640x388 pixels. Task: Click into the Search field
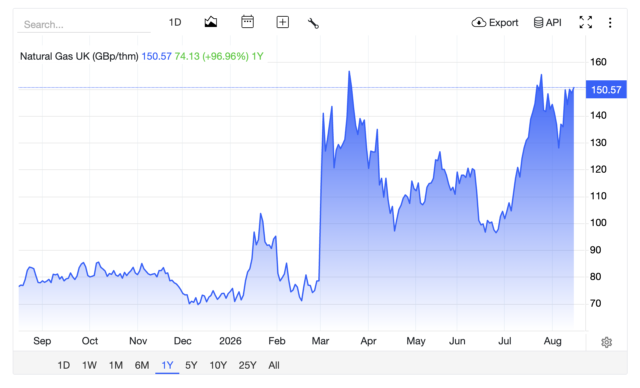[x=84, y=24]
